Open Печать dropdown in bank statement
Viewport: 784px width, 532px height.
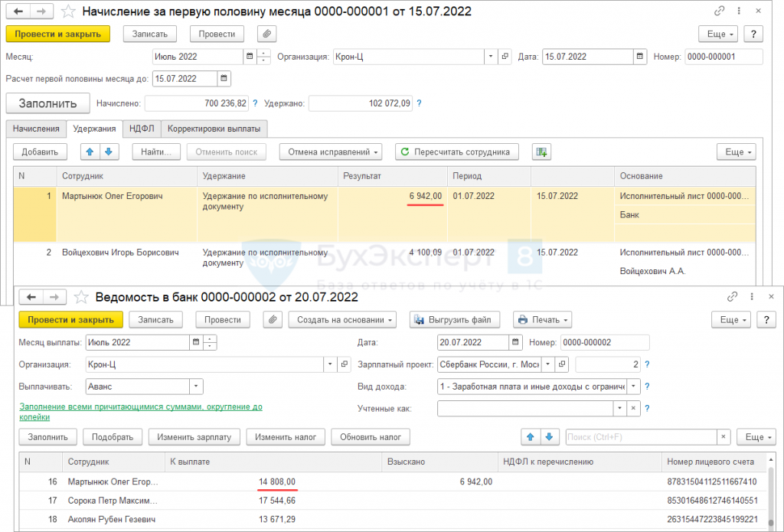[x=542, y=320]
